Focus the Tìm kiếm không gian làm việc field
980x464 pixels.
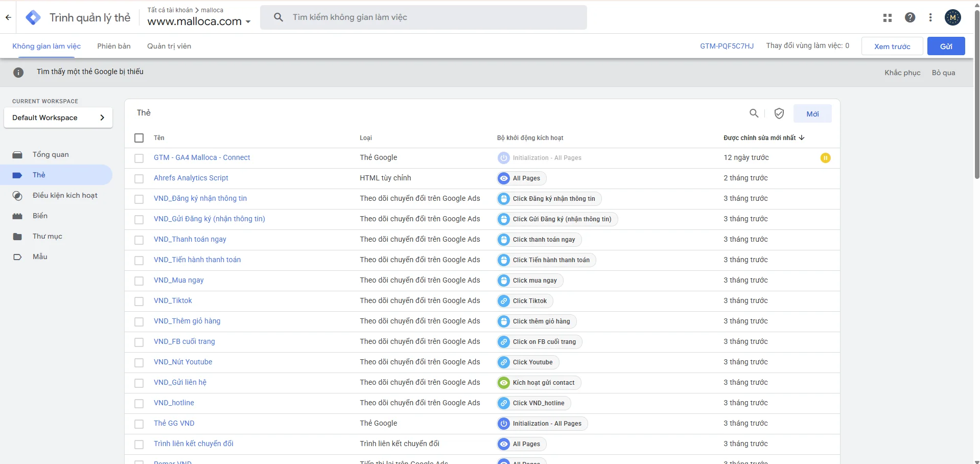tap(424, 17)
